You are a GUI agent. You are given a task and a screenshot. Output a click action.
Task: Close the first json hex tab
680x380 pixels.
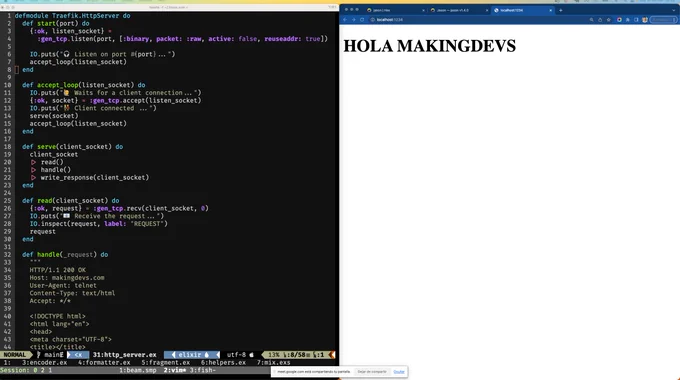click(424, 10)
